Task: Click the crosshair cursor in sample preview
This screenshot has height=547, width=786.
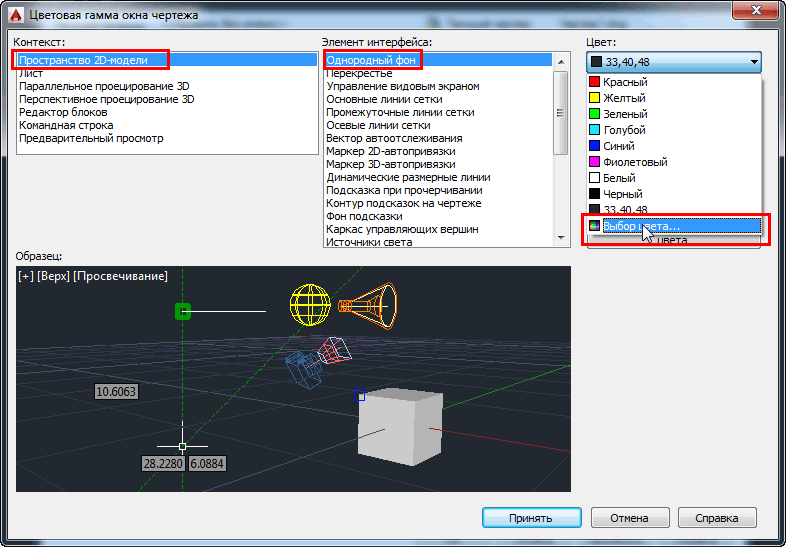Action: click(x=182, y=446)
